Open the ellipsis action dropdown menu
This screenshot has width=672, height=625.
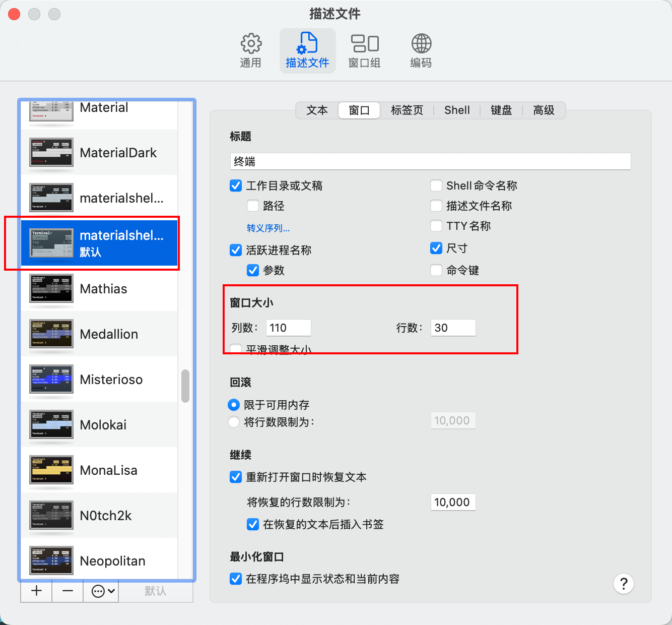[x=103, y=591]
